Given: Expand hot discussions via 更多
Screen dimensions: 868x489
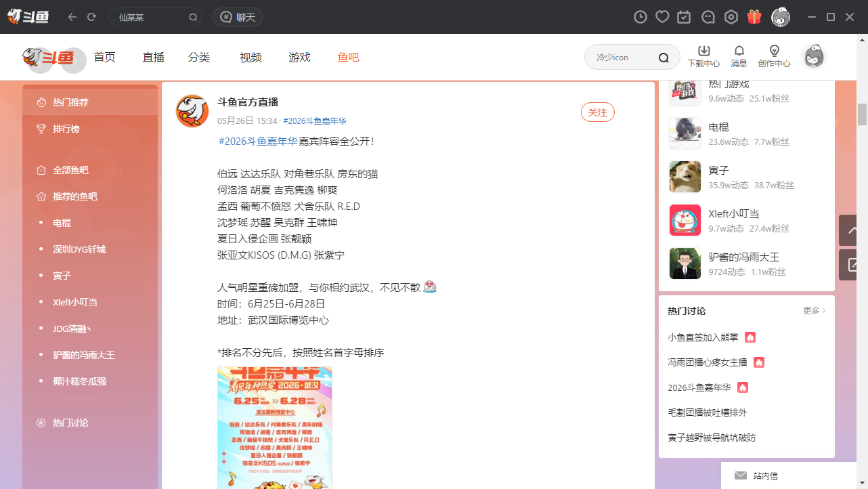Looking at the screenshot, I should [x=815, y=311].
